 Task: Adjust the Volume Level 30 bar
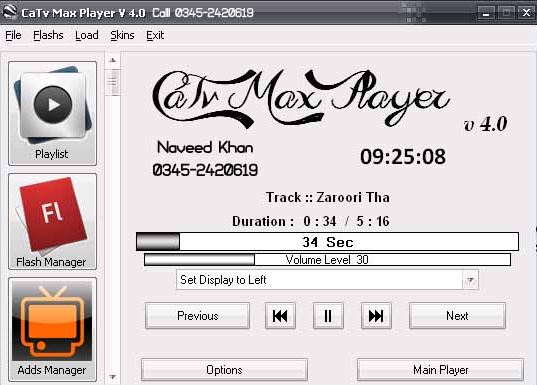click(327, 260)
